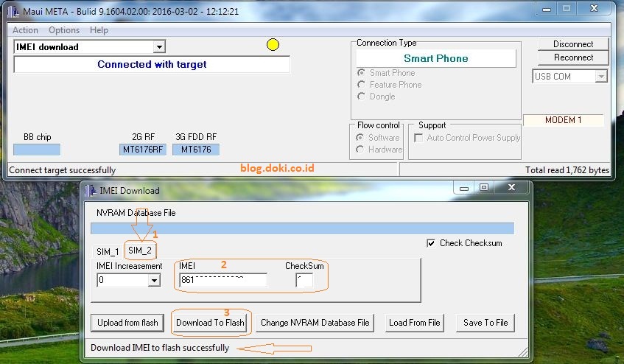Close the IMEI Download window
Image resolution: width=624 pixels, height=364 pixels.
click(x=511, y=187)
